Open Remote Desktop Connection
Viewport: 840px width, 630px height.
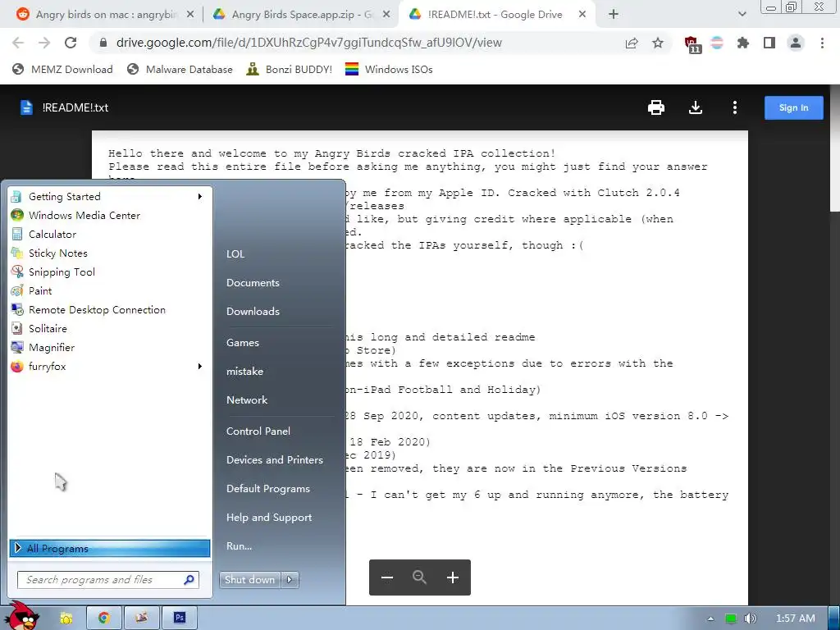coord(109,309)
